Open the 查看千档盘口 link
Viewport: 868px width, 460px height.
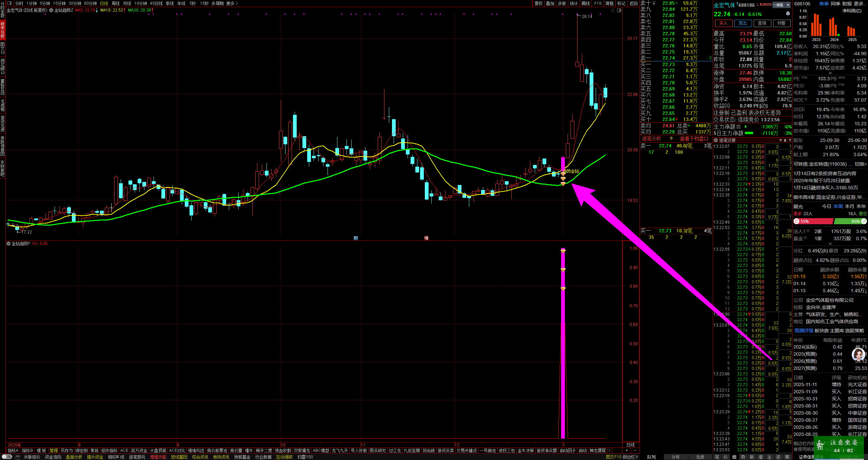(x=694, y=139)
